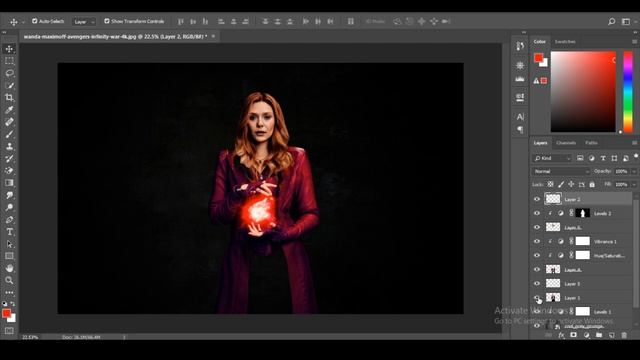This screenshot has width=640, height=360.
Task: Click the Add layer mask icon
Action: tap(573, 335)
